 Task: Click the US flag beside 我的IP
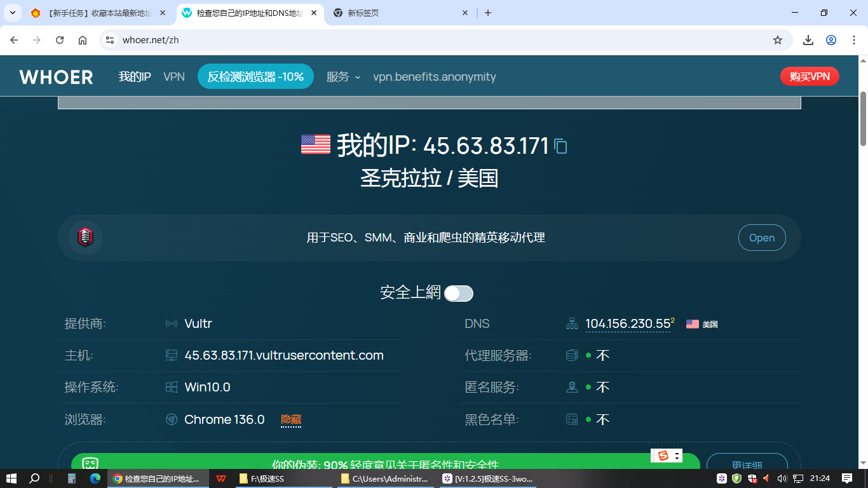coord(316,144)
